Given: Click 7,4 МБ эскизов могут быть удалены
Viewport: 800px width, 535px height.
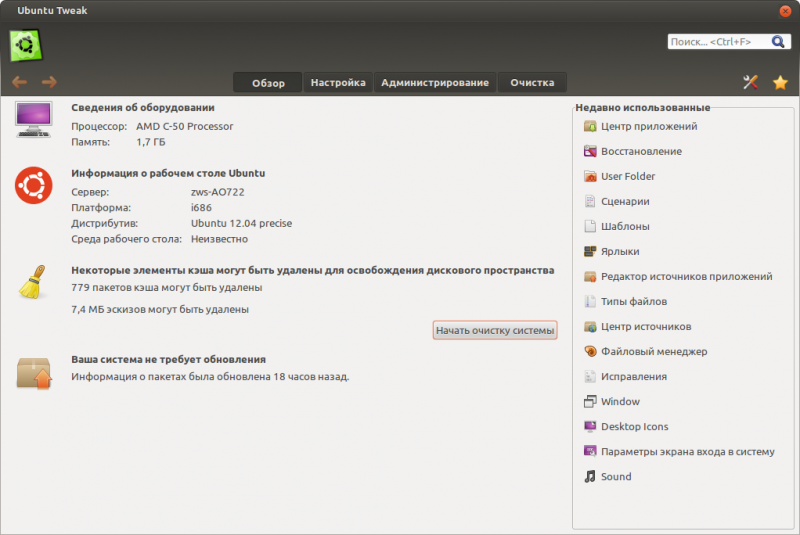Looking at the screenshot, I should coord(160,310).
